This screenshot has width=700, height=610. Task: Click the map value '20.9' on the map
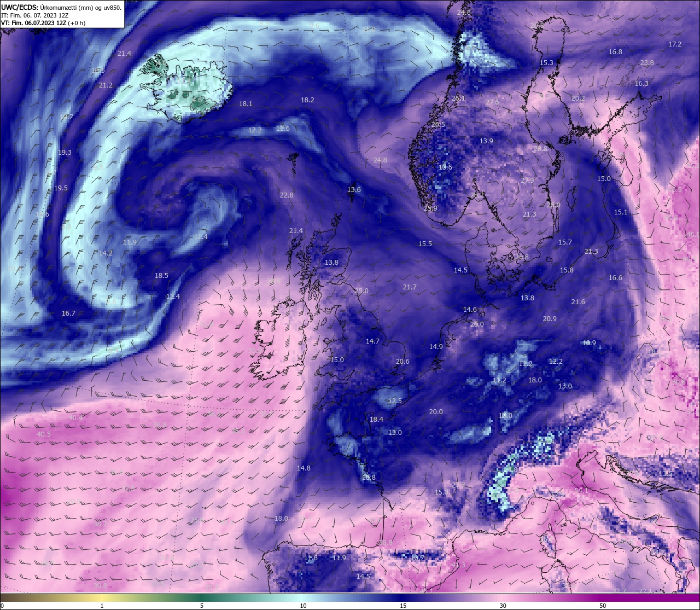[x=550, y=319]
